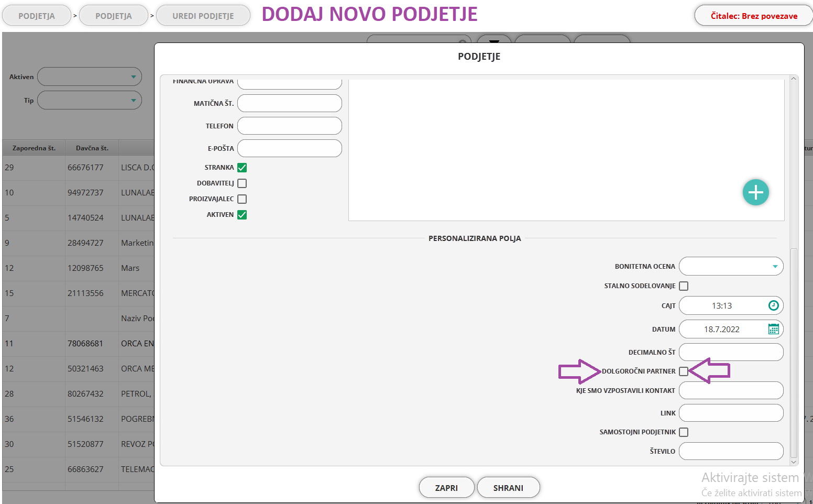Click the ŠTEVILO input field
The height and width of the screenshot is (504, 813).
(731, 451)
